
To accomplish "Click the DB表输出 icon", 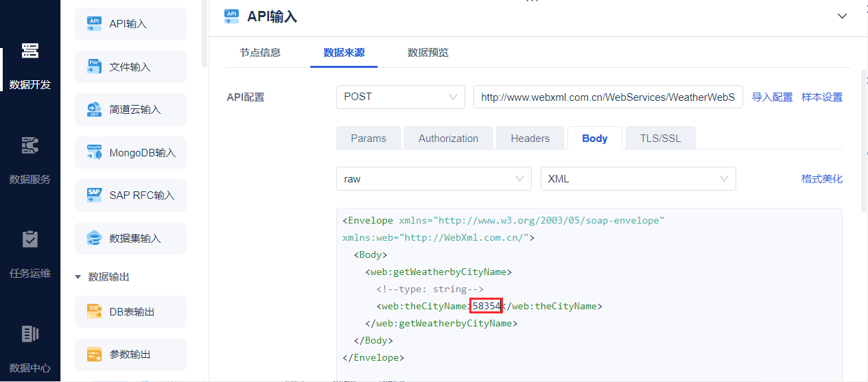I will click(94, 312).
